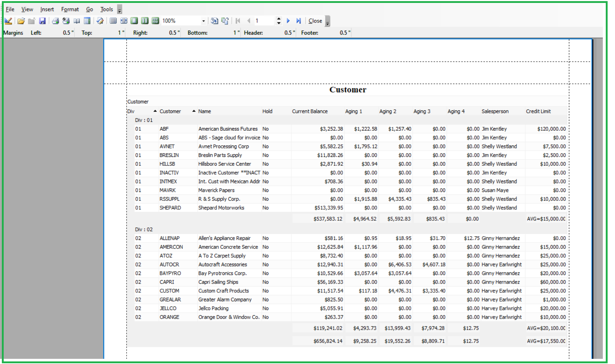The width and height of the screenshot is (615, 364).
Task: Open print setup via the printer-settings icon
Action: (66, 21)
